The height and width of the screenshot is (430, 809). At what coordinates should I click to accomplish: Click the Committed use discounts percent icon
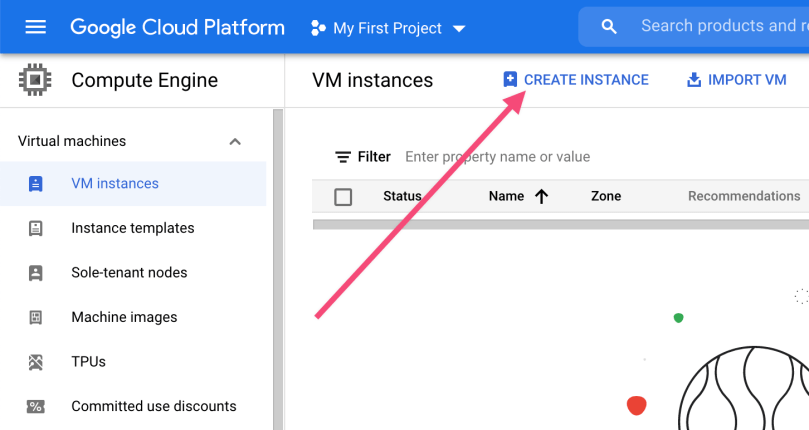pos(36,407)
